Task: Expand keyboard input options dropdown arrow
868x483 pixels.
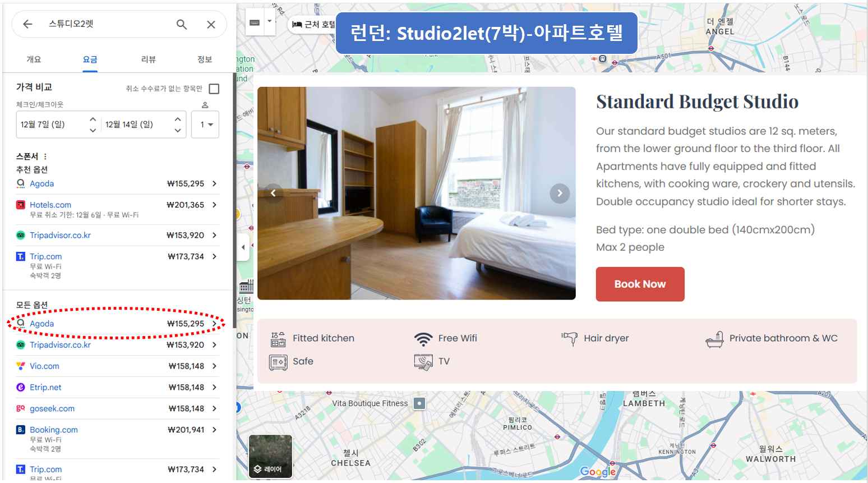Action: 270,21
